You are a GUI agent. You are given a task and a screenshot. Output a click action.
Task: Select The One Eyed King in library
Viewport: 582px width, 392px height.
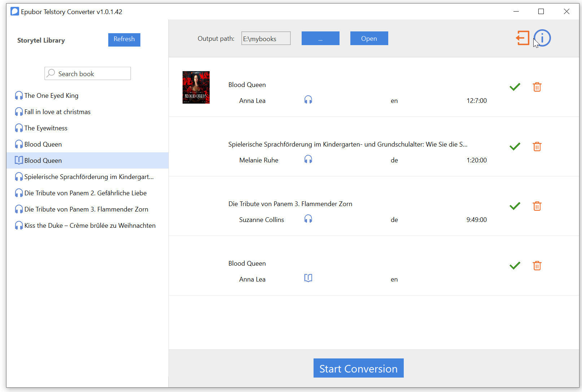tap(87, 95)
